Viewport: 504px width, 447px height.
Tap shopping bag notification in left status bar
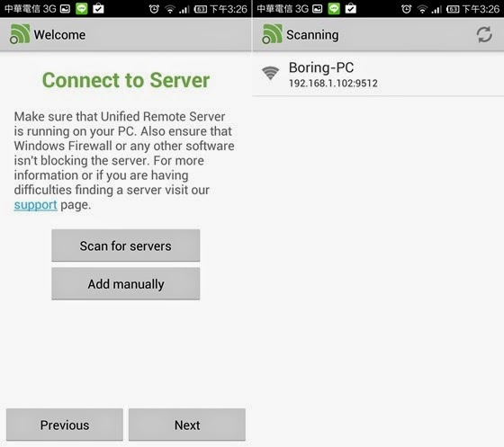point(98,8)
